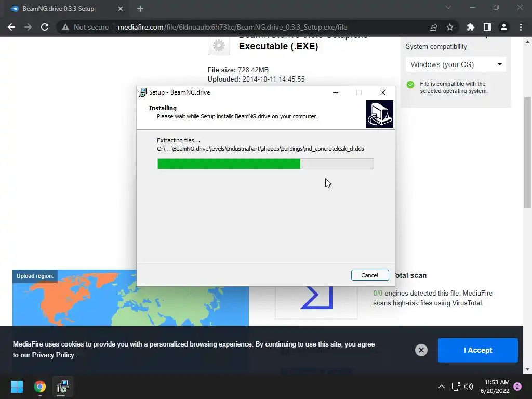Click the installer progress bar
Image resolution: width=532 pixels, height=399 pixels.
(x=265, y=164)
